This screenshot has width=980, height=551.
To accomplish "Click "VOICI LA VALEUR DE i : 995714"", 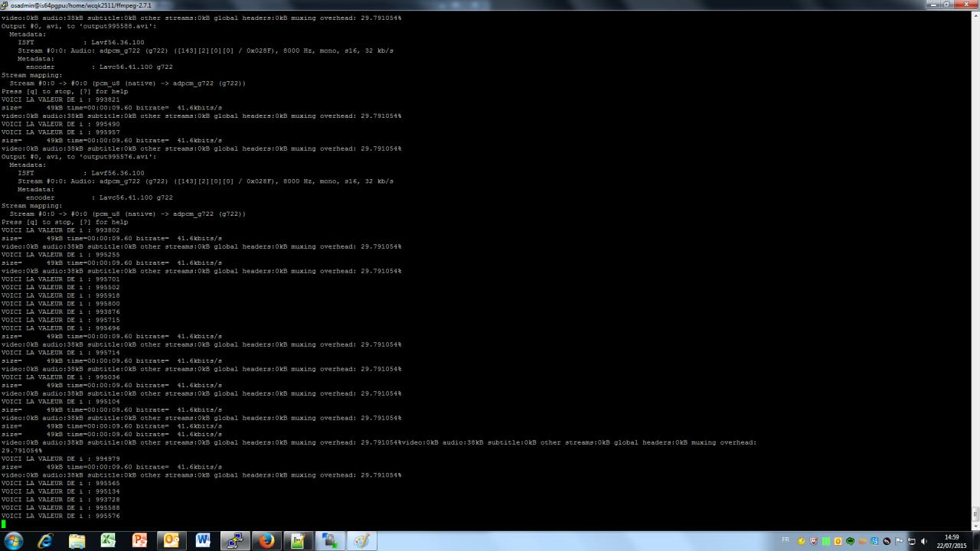I will 60,353.
